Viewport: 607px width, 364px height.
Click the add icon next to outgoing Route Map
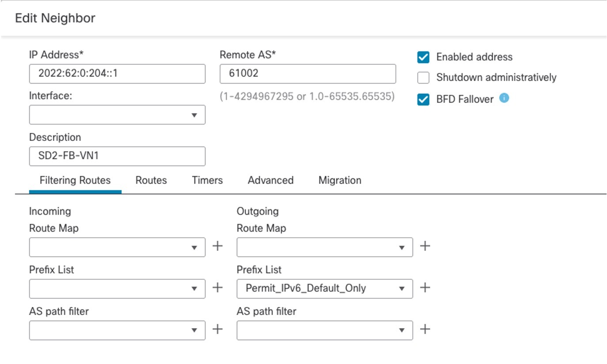[x=425, y=247]
